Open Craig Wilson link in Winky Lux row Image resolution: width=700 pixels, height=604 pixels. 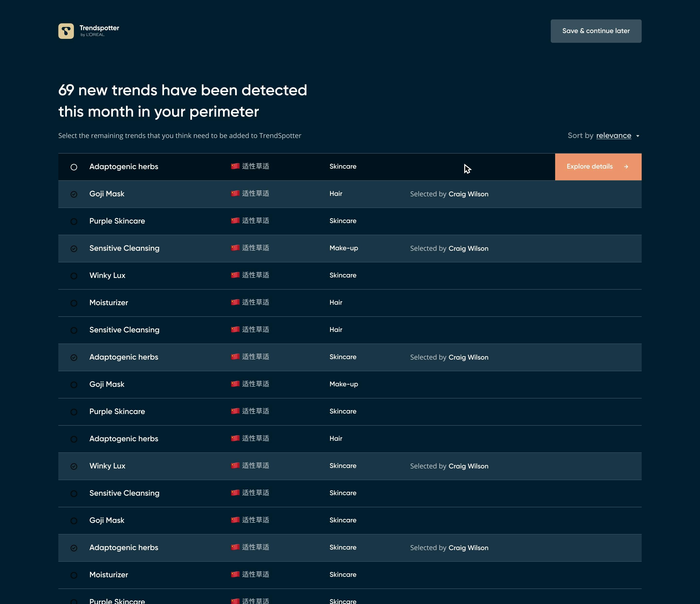[468, 466]
